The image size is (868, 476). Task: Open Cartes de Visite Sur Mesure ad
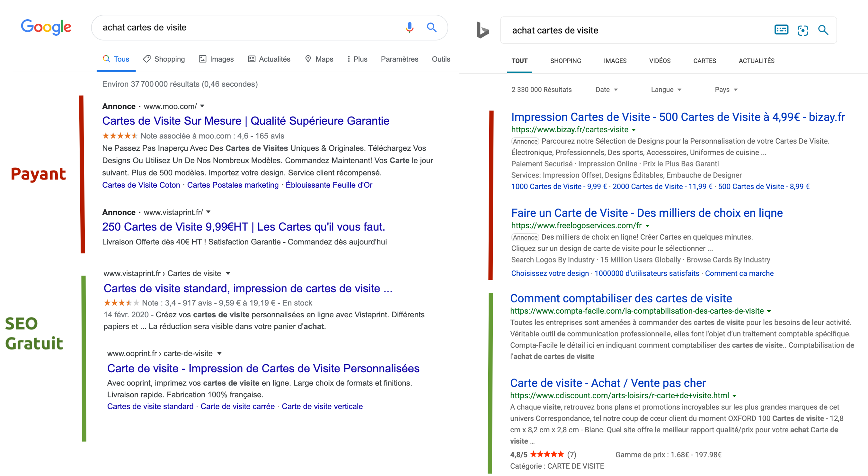click(x=246, y=120)
